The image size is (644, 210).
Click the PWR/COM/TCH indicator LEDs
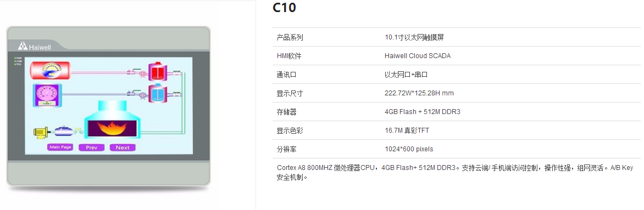tap(18, 61)
